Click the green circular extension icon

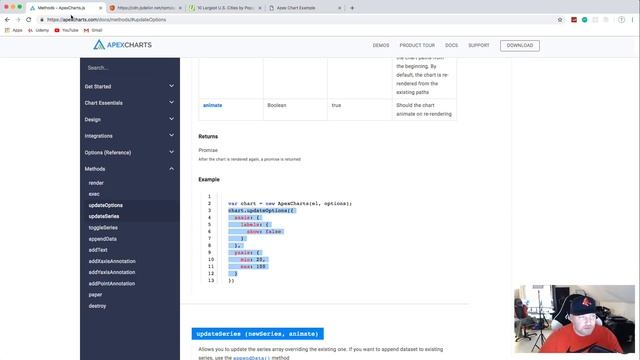coord(584,20)
